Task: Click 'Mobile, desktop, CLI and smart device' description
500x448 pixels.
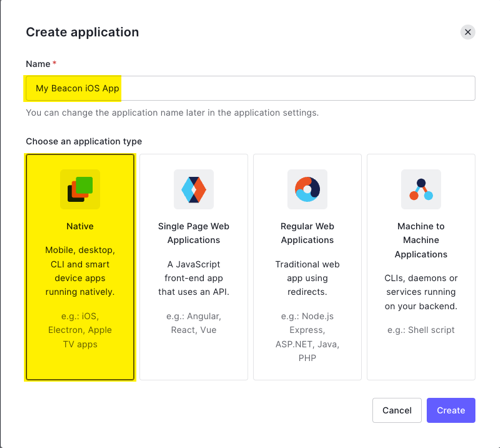Action: click(x=80, y=271)
